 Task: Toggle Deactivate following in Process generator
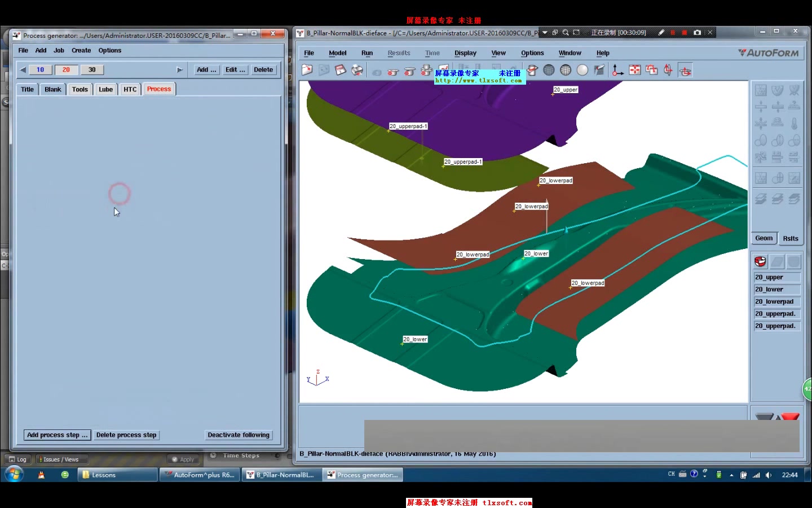(x=239, y=435)
